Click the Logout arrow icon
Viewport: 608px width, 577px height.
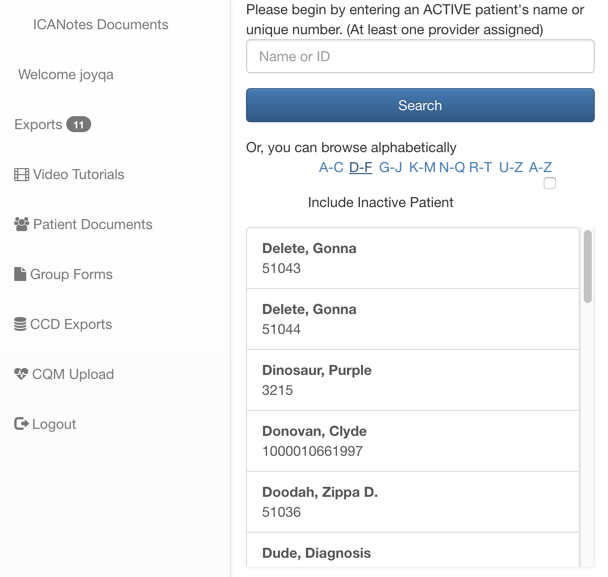(x=21, y=424)
